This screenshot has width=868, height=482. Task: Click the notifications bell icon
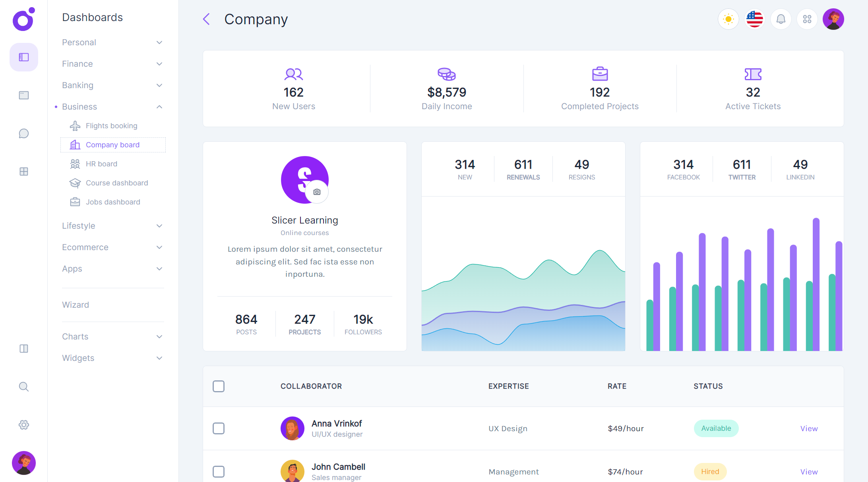(781, 19)
